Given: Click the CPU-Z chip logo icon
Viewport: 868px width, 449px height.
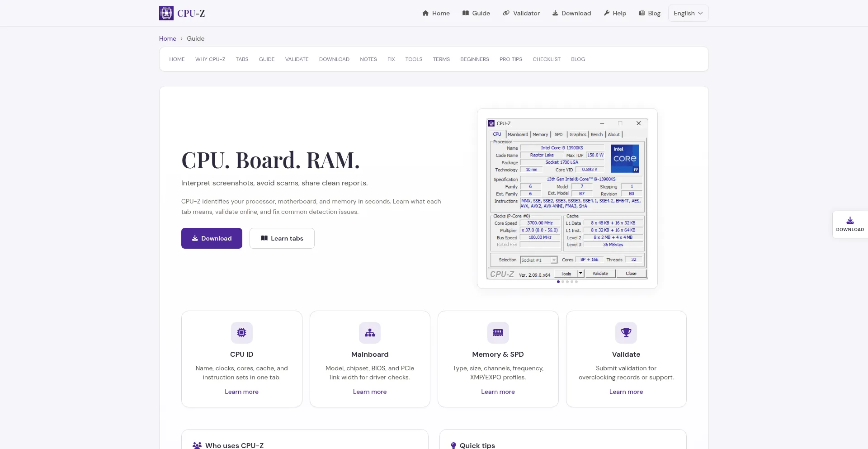Looking at the screenshot, I should 166,13.
